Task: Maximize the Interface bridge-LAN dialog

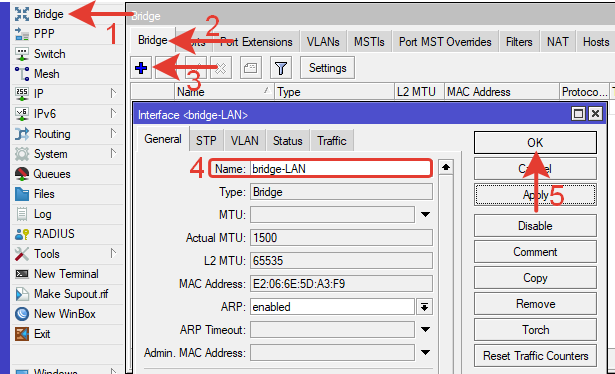Action: pos(578,114)
